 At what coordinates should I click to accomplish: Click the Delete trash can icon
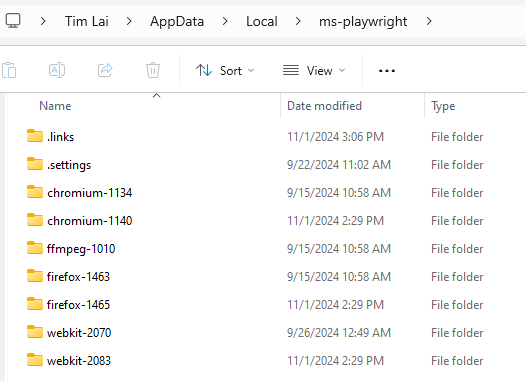pos(153,70)
